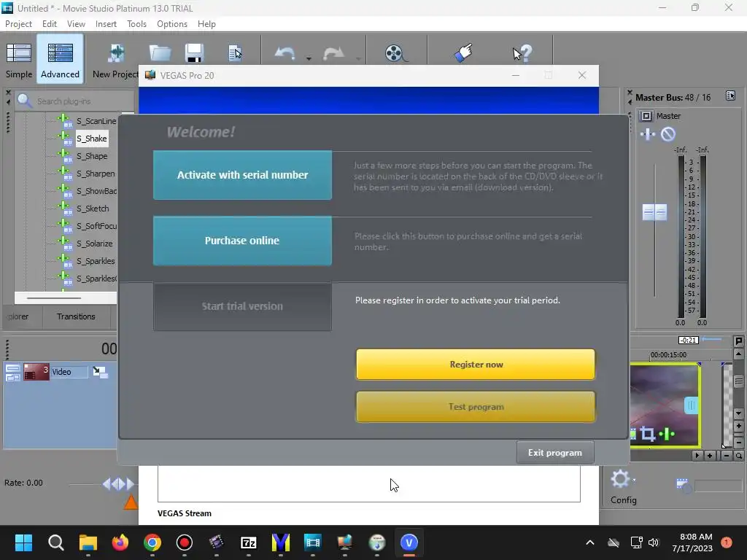
Task: Click Activate with serial number
Action: click(x=242, y=175)
